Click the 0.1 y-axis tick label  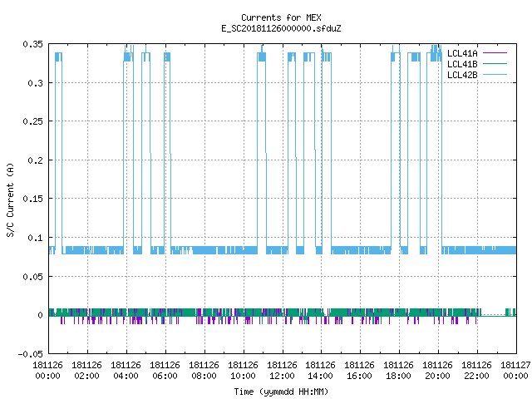tap(35, 238)
